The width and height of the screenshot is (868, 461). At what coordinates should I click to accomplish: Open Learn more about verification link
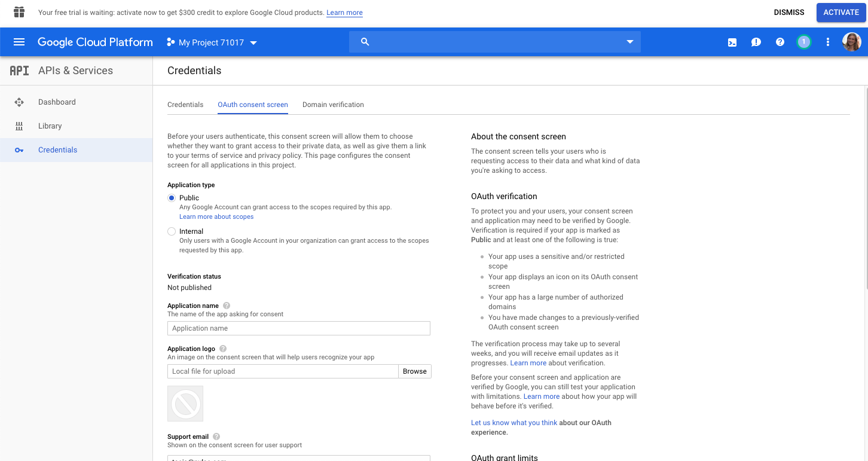click(528, 363)
